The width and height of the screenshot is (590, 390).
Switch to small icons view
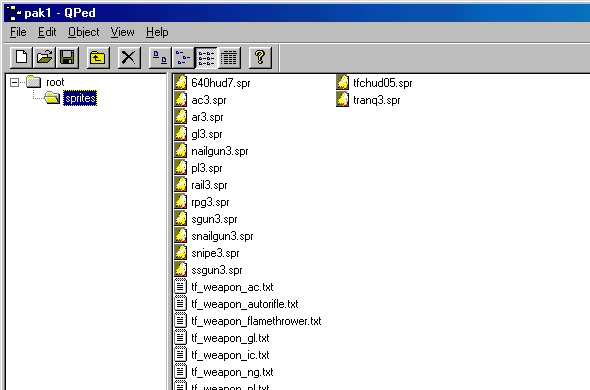coord(183,58)
